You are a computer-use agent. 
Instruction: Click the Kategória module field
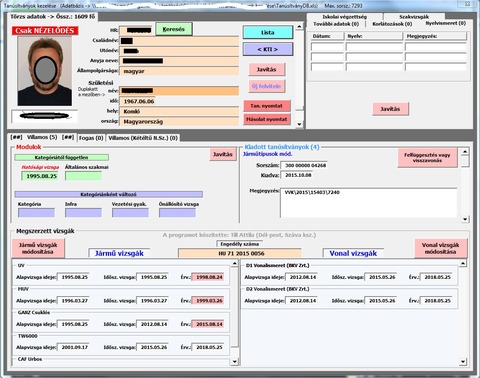(x=36, y=213)
